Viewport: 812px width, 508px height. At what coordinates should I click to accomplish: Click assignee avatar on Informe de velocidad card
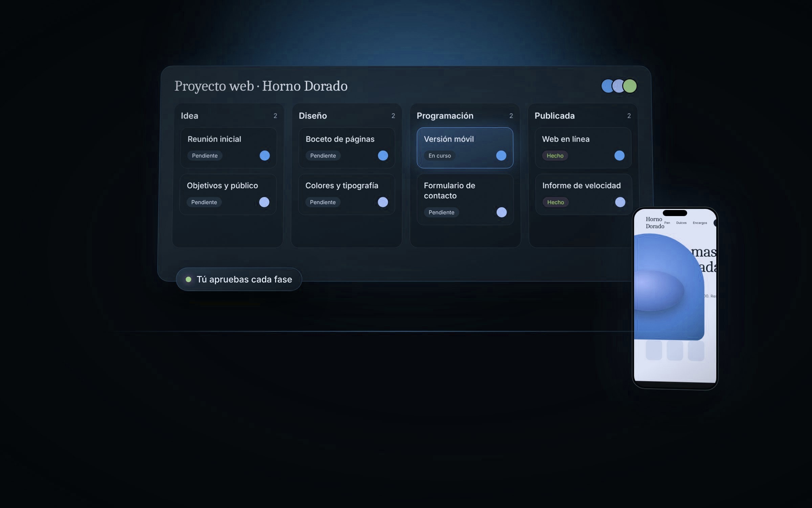pyautogui.click(x=620, y=202)
